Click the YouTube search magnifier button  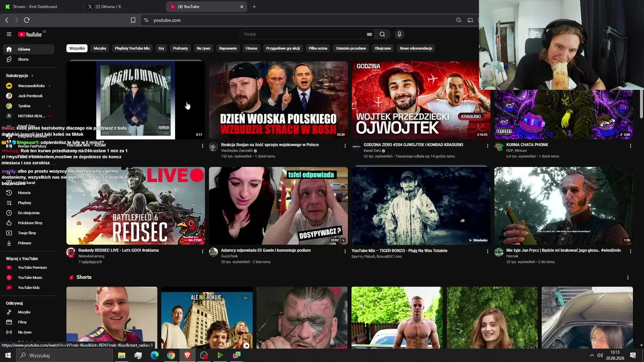pyautogui.click(x=382, y=34)
